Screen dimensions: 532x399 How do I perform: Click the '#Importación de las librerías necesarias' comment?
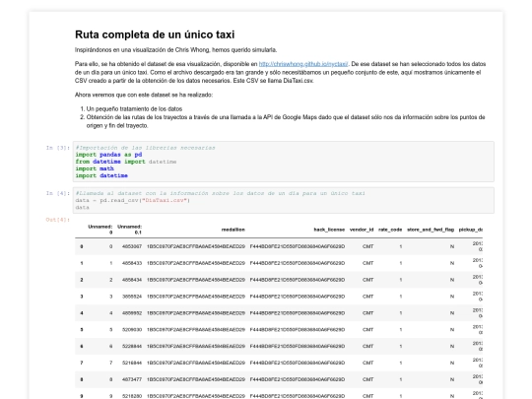145,148
